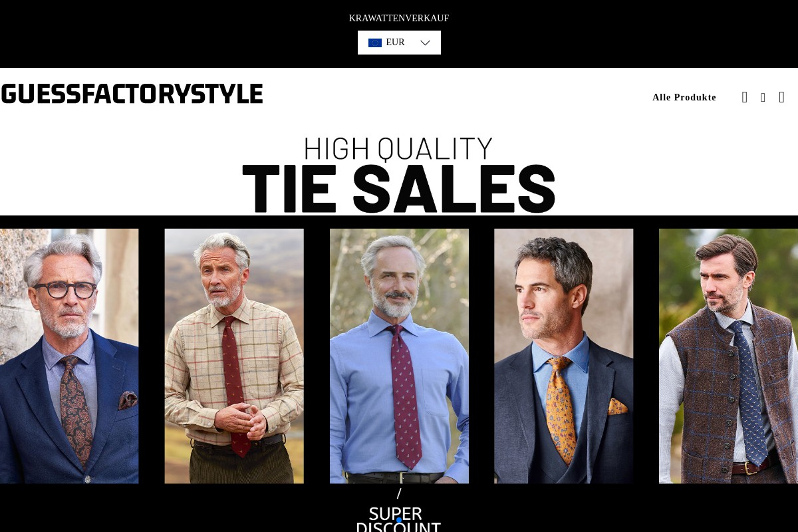
Task: Click the small middle icon in the header
Action: click(x=763, y=98)
